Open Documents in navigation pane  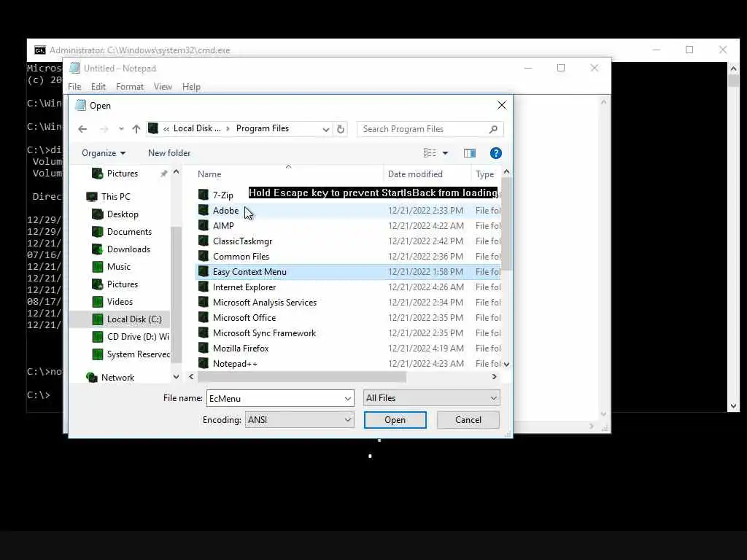tap(129, 232)
